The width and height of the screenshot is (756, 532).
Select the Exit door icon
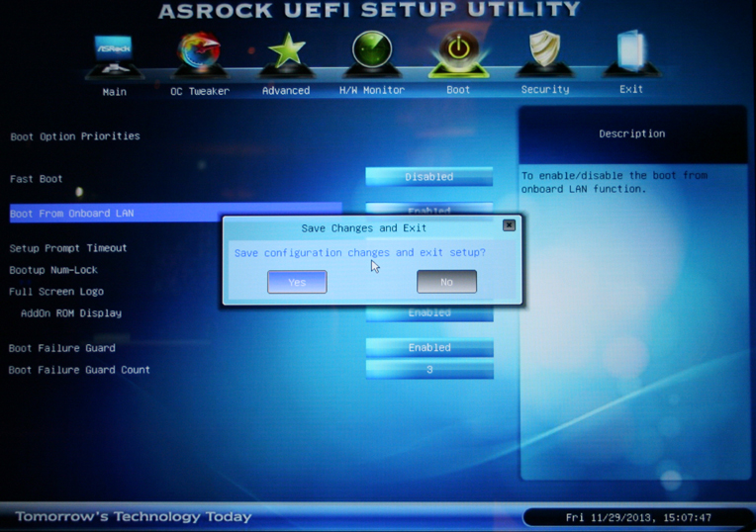coord(630,52)
